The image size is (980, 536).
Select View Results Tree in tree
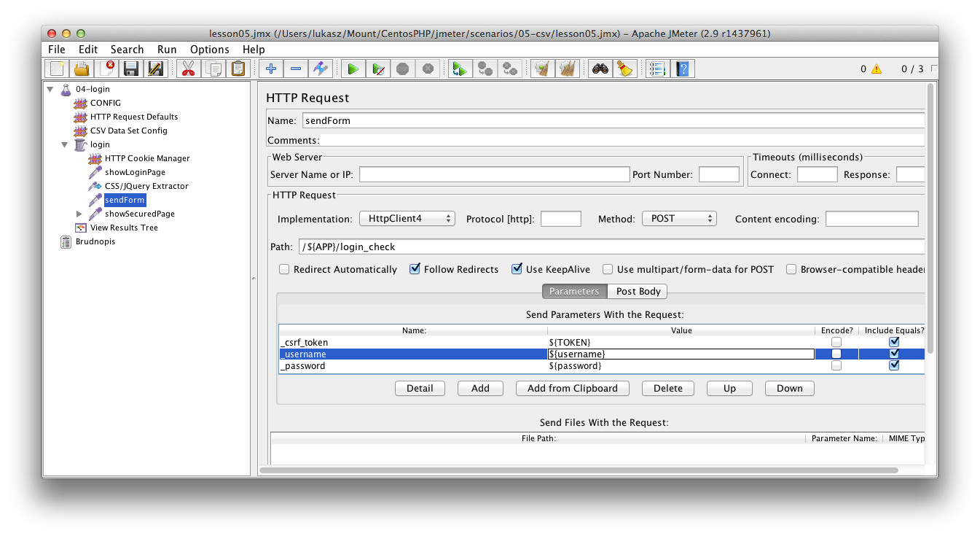click(124, 228)
